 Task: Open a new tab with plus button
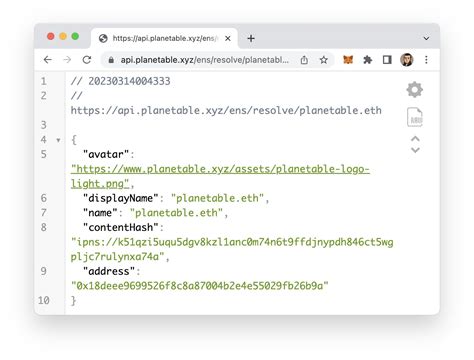point(251,38)
